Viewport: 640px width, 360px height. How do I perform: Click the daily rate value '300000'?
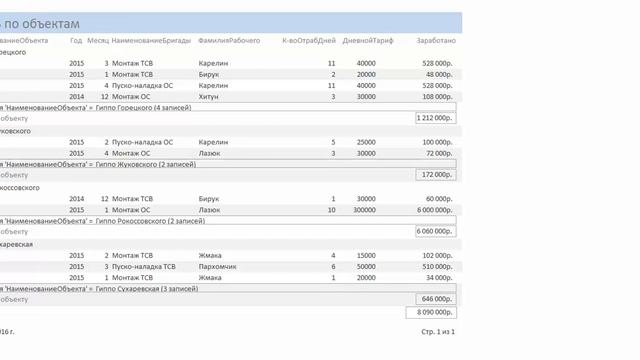pyautogui.click(x=364, y=210)
